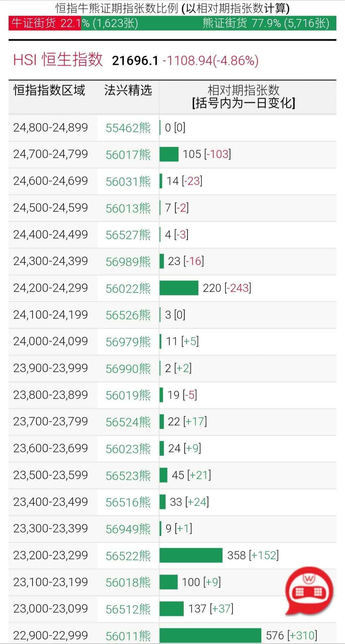Open the 56989熊 warrant link
The width and height of the screenshot is (345, 644).
click(x=128, y=262)
